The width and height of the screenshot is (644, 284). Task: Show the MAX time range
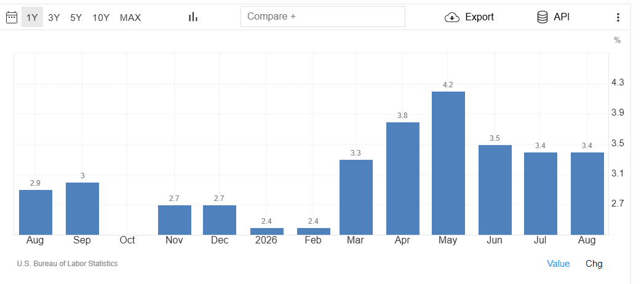130,17
